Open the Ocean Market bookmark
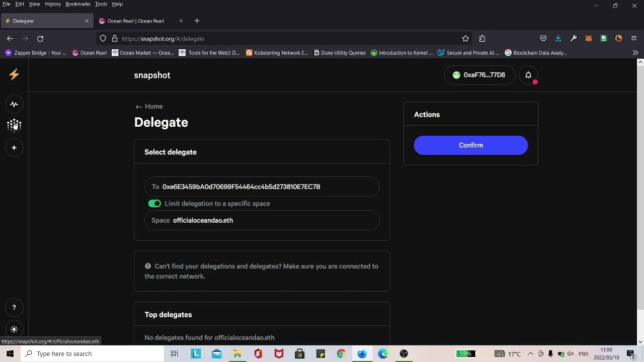 tap(143, 53)
